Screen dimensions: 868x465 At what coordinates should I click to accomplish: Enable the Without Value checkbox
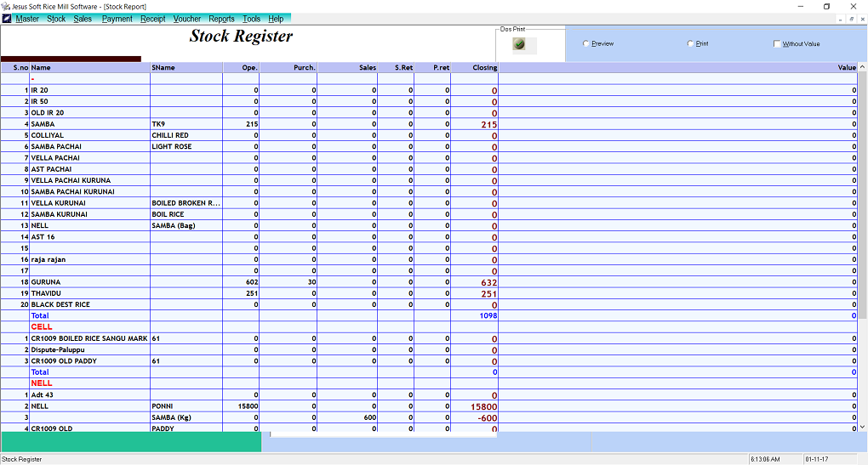(777, 44)
